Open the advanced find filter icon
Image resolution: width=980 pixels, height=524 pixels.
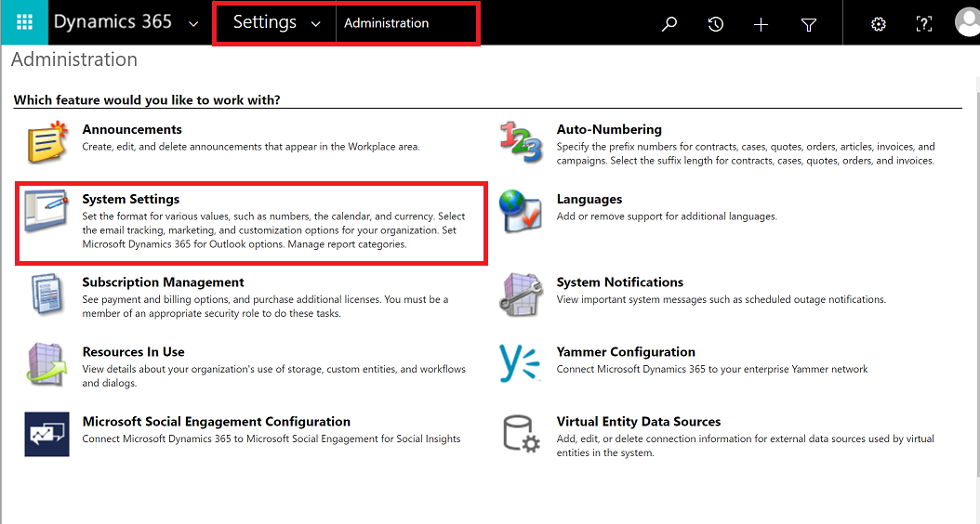[x=809, y=24]
